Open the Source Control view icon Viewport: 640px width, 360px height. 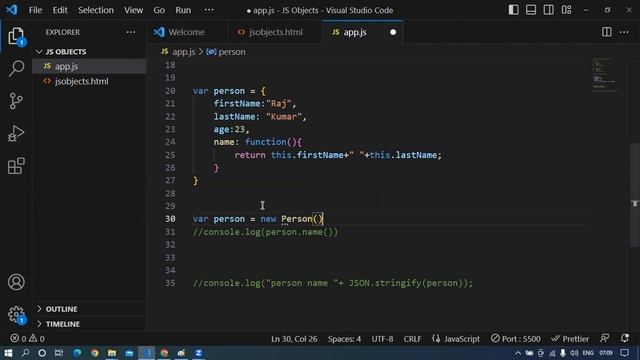coord(16,101)
